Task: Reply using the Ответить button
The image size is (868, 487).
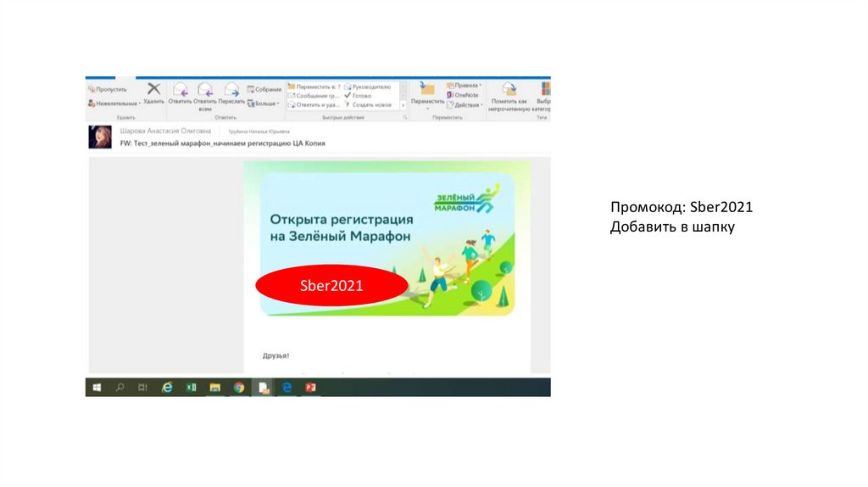Action: (x=180, y=93)
